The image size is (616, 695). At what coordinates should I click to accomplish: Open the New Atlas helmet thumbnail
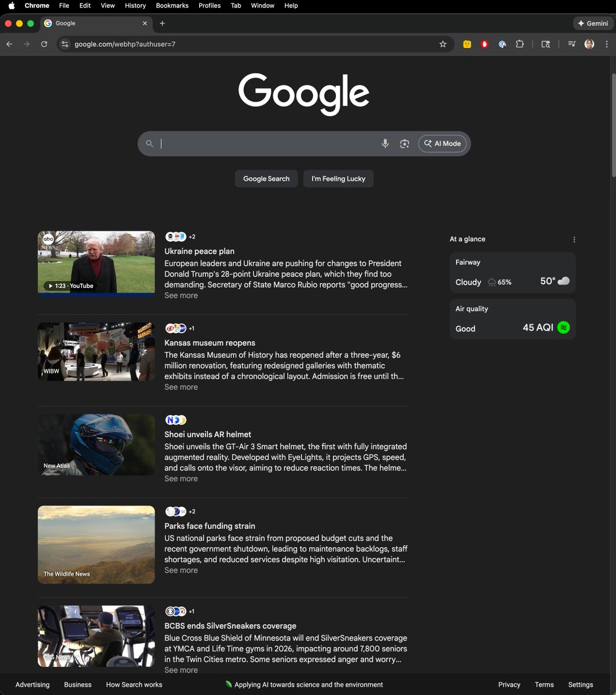point(96,445)
